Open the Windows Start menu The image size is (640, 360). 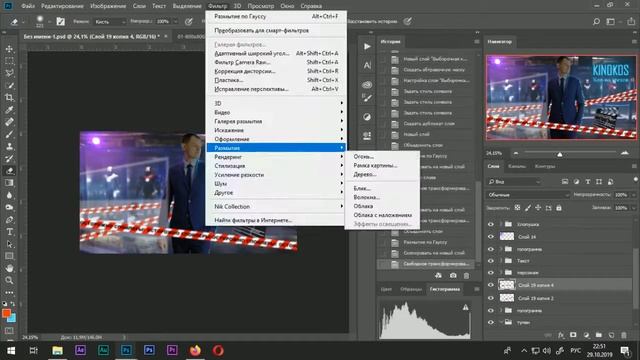click(11, 350)
